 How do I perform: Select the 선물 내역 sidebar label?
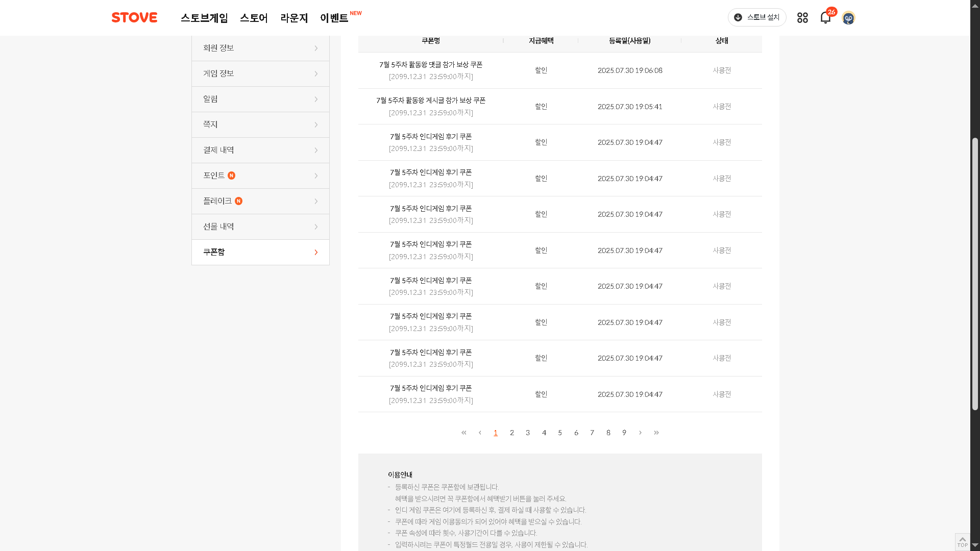click(218, 227)
